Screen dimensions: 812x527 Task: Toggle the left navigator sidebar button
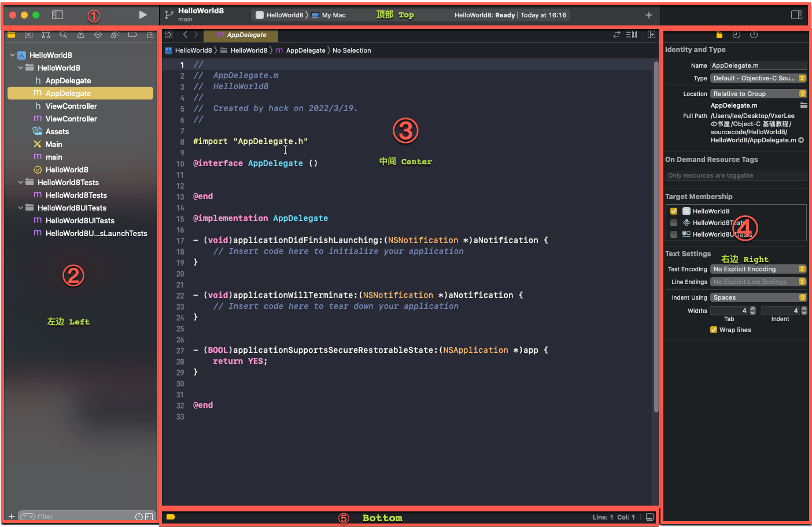[57, 15]
